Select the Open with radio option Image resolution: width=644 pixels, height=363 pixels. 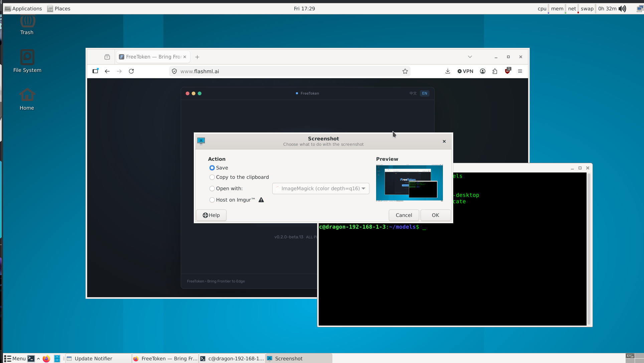(x=226, y=189)
